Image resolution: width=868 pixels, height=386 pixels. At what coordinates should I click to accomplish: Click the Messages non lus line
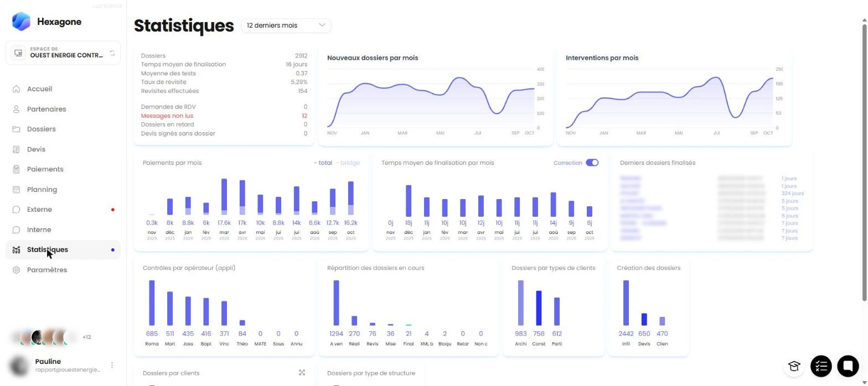224,116
